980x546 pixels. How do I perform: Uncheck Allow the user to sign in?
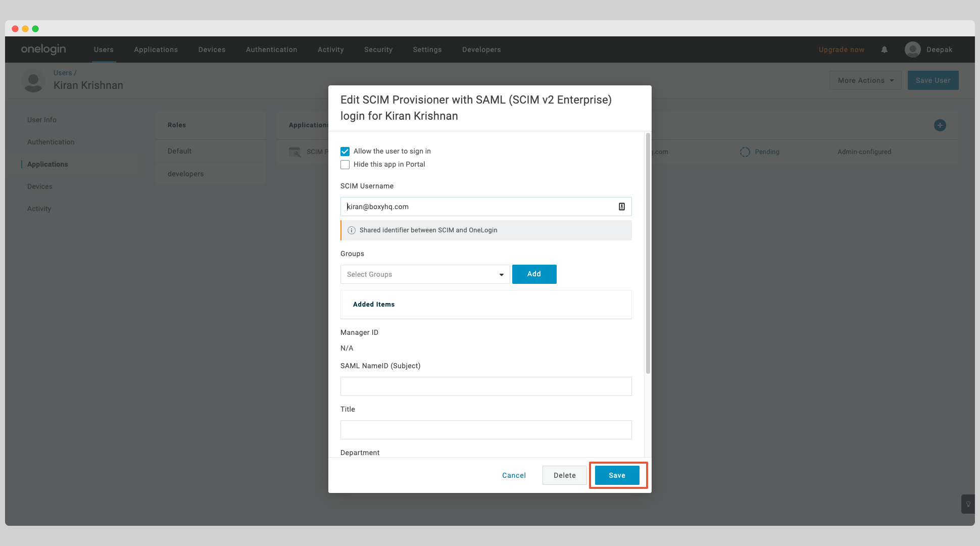point(345,151)
